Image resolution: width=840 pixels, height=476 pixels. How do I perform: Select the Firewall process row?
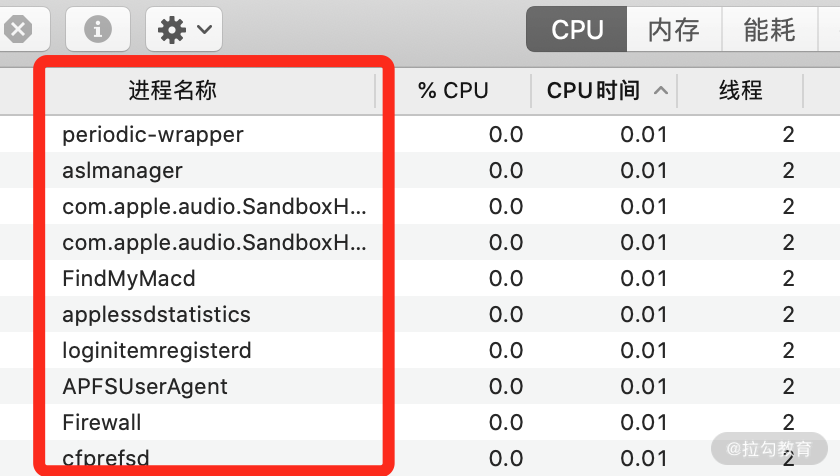pyautogui.click(x=101, y=422)
